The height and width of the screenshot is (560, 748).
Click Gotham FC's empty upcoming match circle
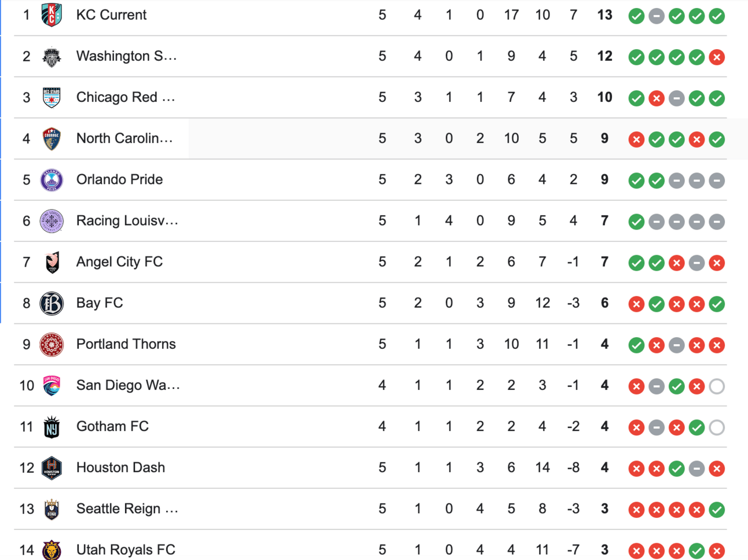(x=717, y=428)
